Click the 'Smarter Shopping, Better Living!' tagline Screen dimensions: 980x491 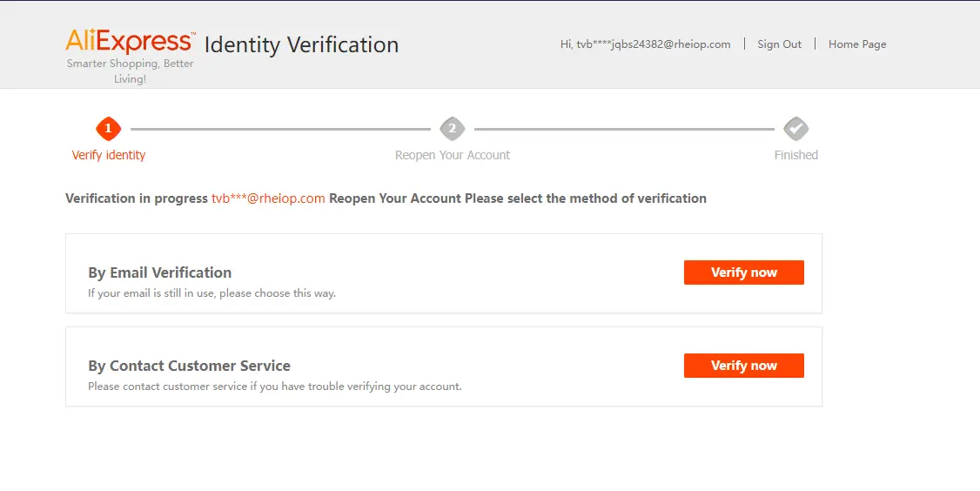click(130, 71)
